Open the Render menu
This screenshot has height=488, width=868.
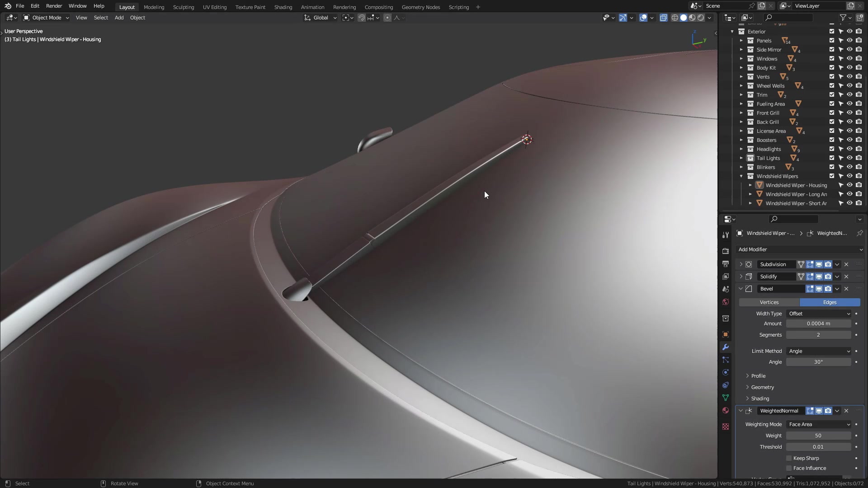54,6
